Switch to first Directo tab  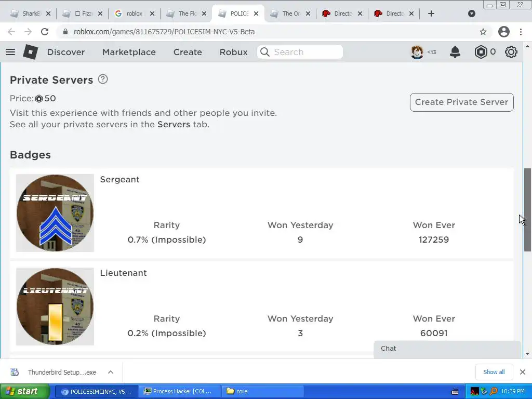click(x=342, y=14)
